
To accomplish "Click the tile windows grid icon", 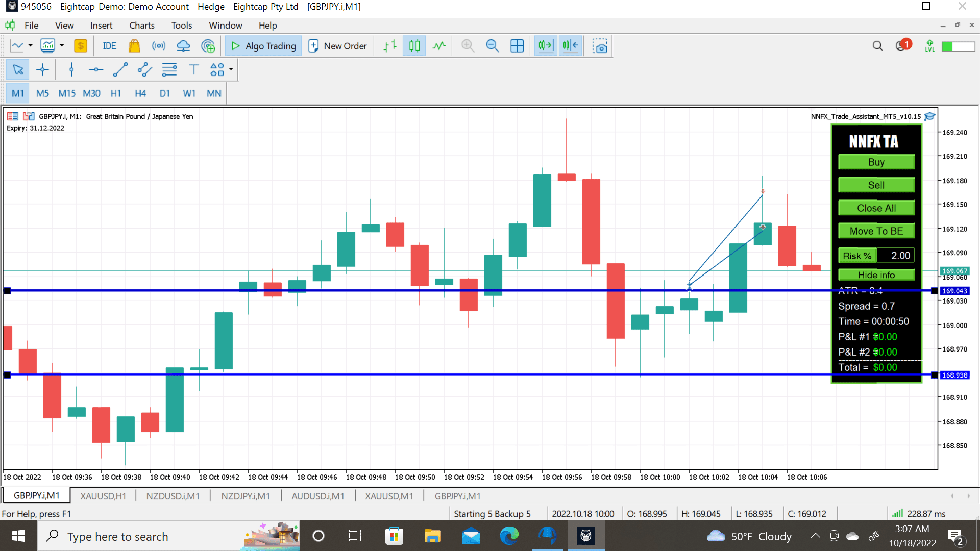I will [517, 46].
